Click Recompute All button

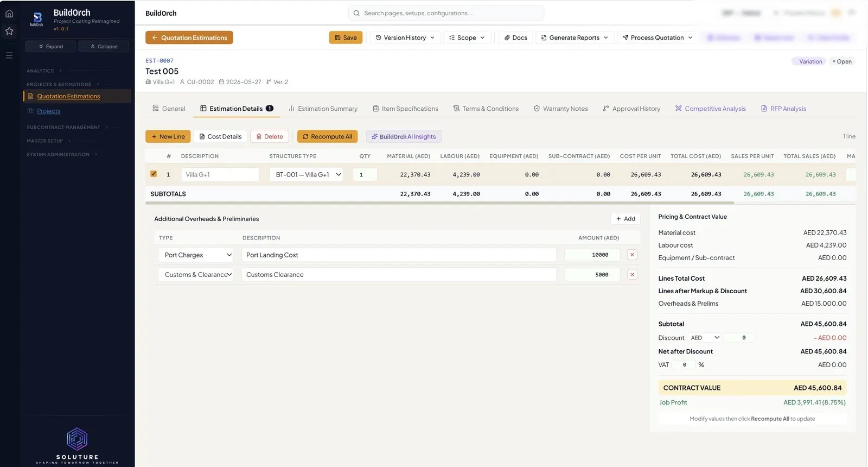[x=327, y=137]
